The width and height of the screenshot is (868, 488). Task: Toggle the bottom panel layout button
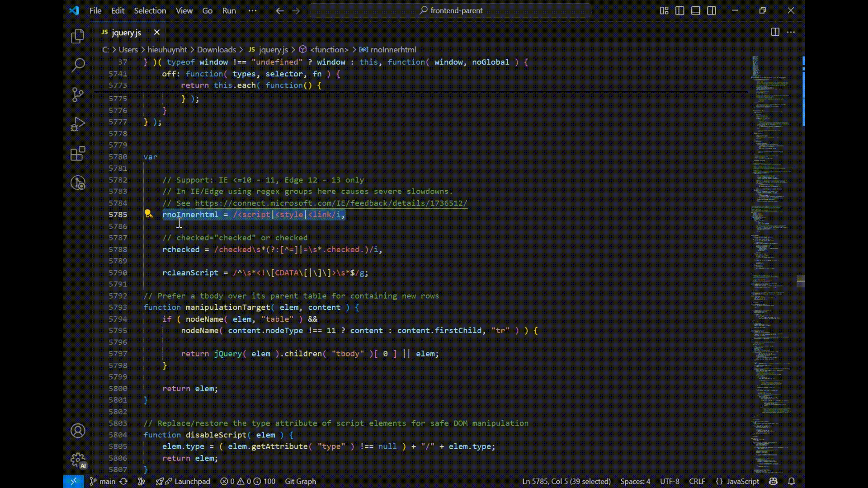click(696, 10)
